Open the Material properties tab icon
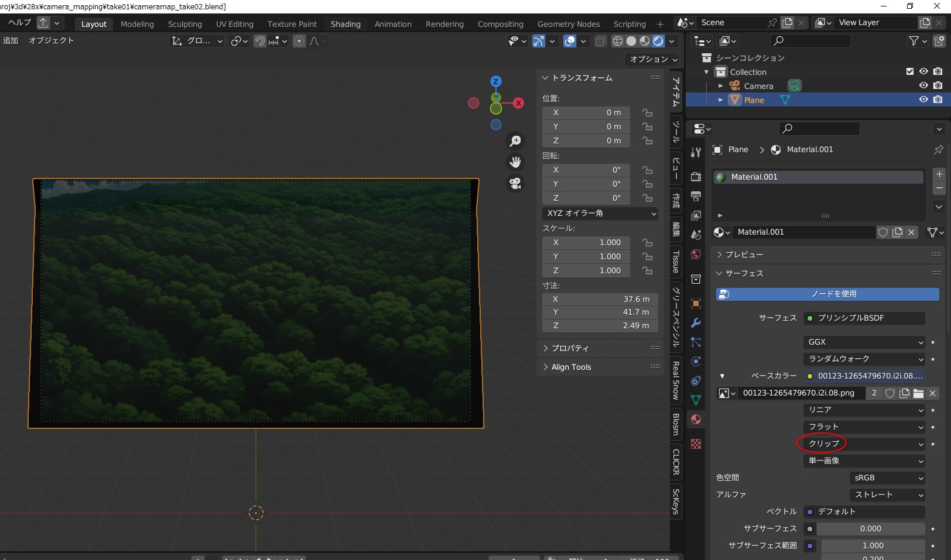This screenshot has height=560, width=951. tap(696, 420)
